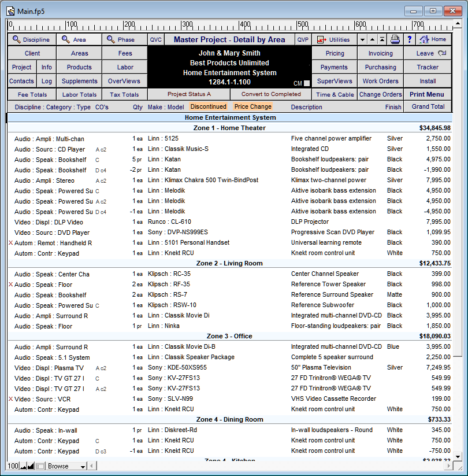
Task: Click the Info button
Action: pos(47,67)
